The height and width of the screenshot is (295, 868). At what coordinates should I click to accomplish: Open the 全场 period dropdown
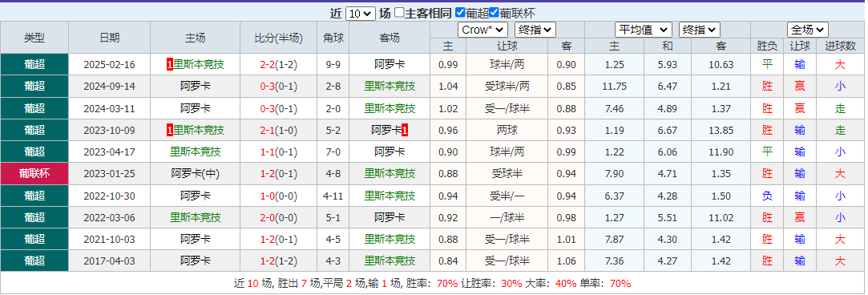point(808,30)
